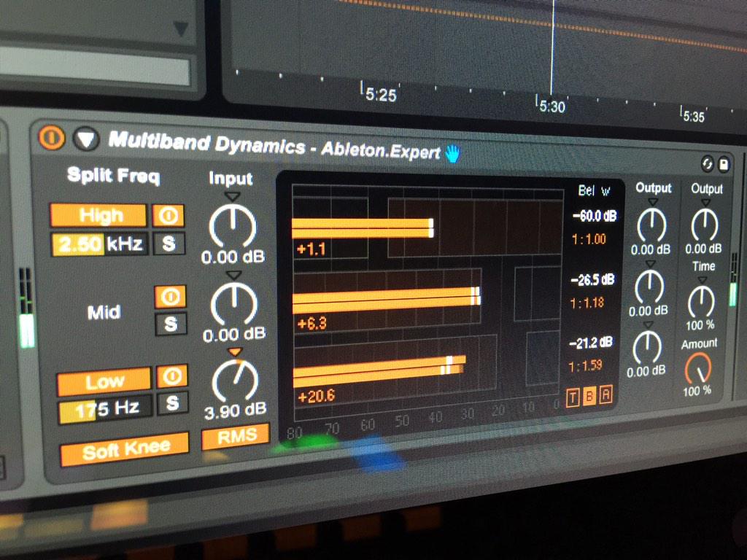Toggle the High split frequency button

(98, 216)
